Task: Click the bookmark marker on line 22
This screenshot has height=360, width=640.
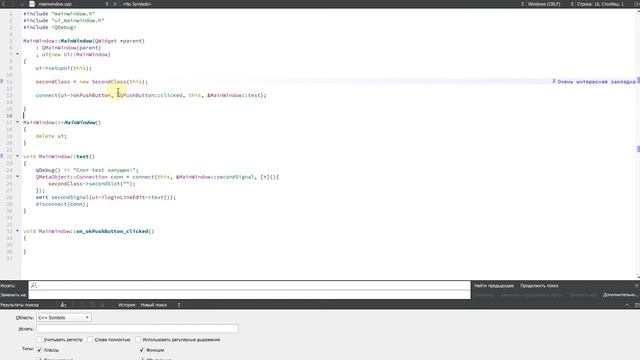Action: [x=2, y=156]
